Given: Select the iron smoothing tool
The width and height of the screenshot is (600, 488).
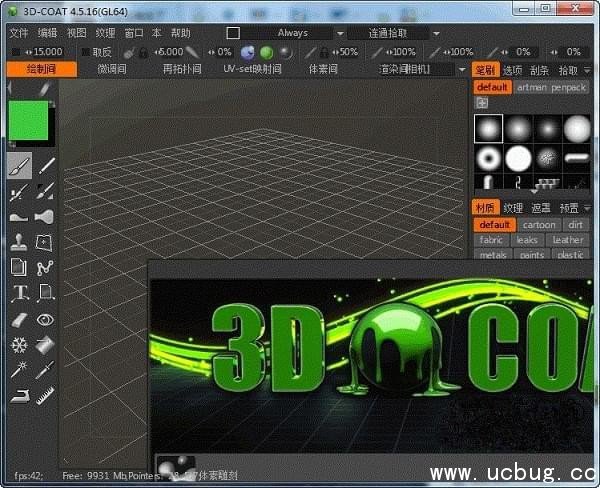Looking at the screenshot, I should 20,396.
